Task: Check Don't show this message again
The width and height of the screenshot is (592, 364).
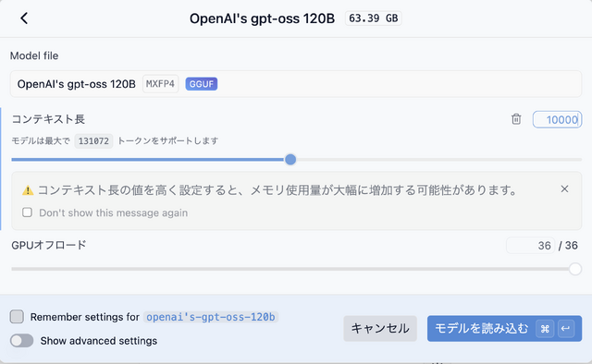Action: pyautogui.click(x=27, y=212)
